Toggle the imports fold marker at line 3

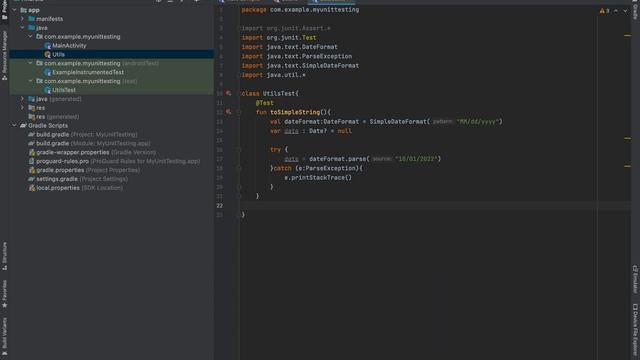241,28
